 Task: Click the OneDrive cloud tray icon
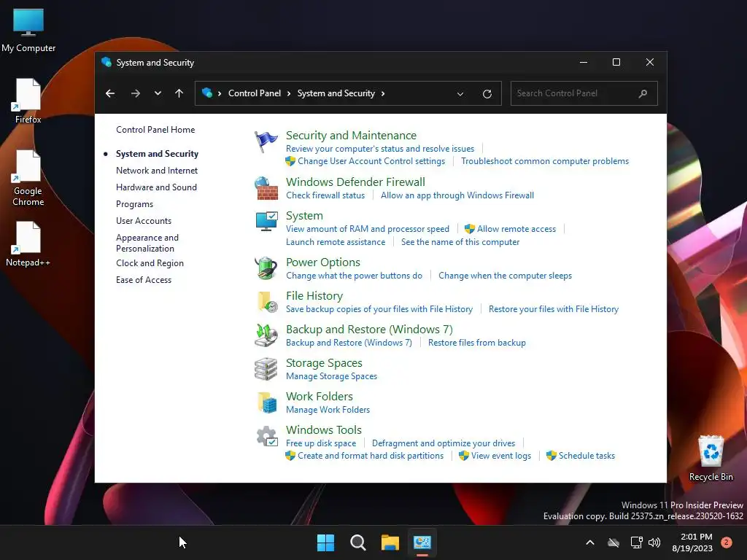click(x=614, y=542)
